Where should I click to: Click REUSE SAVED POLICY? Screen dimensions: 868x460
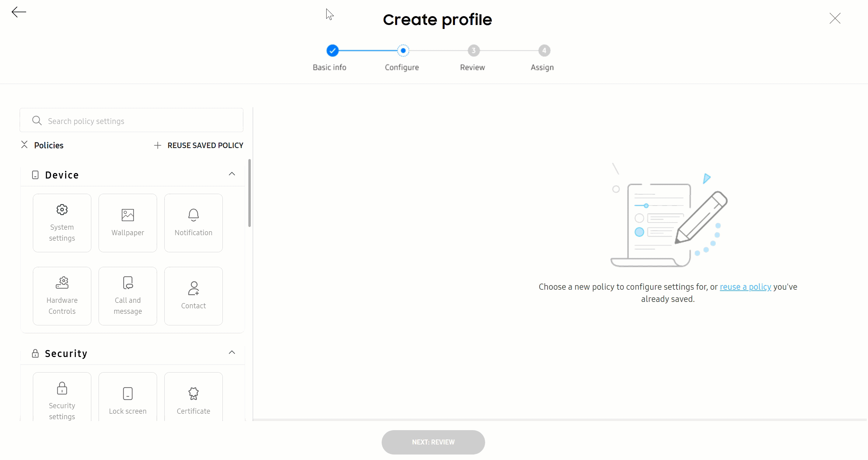pyautogui.click(x=198, y=145)
